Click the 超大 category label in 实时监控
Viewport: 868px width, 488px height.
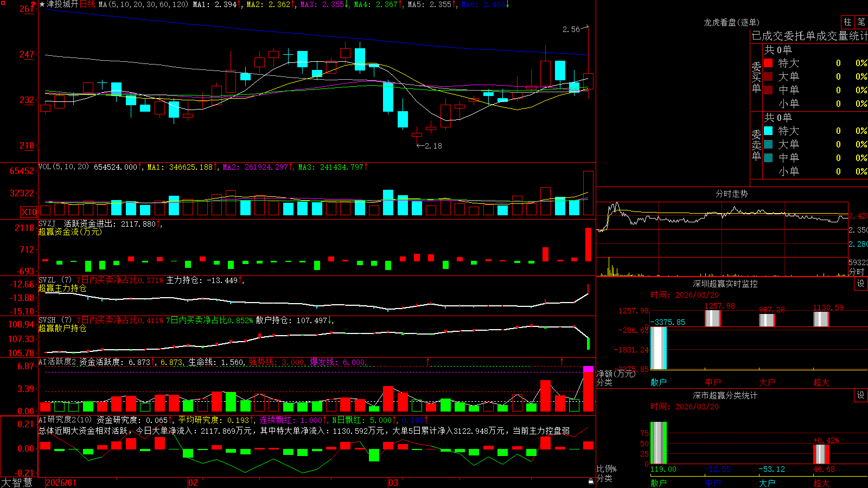[x=821, y=382]
